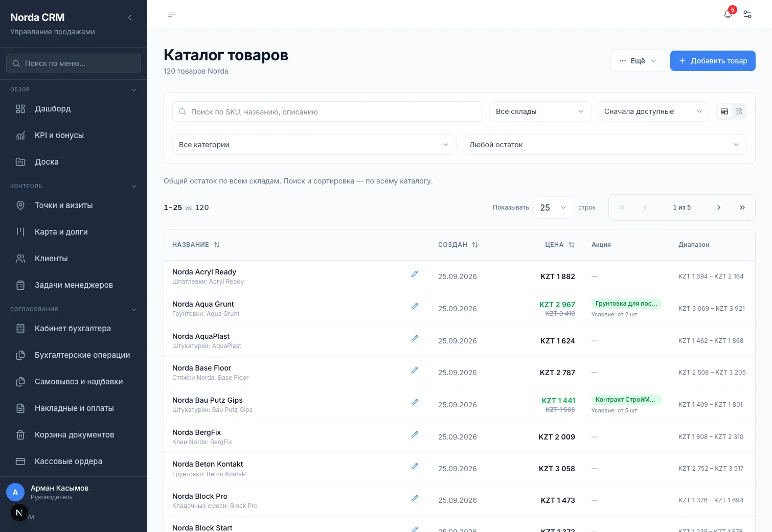Open Все категории dropdown
Image resolution: width=772 pixels, height=532 pixels.
(314, 145)
